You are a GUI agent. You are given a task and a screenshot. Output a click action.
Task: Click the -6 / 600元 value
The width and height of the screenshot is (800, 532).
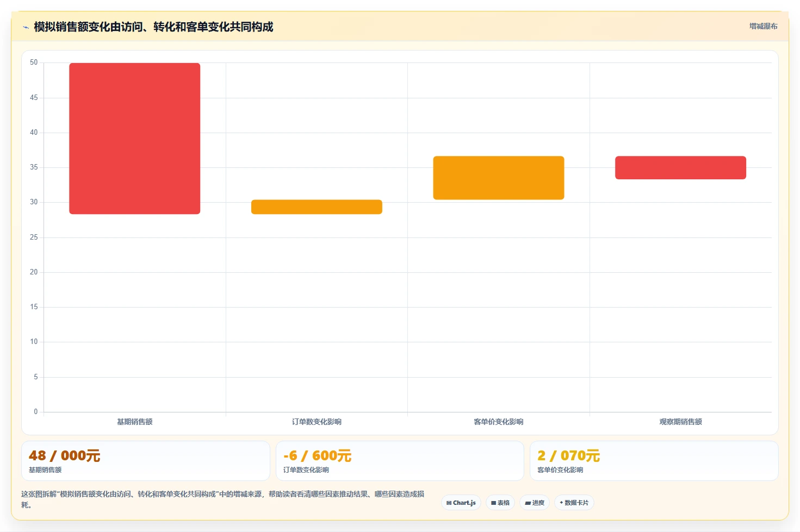point(318,455)
